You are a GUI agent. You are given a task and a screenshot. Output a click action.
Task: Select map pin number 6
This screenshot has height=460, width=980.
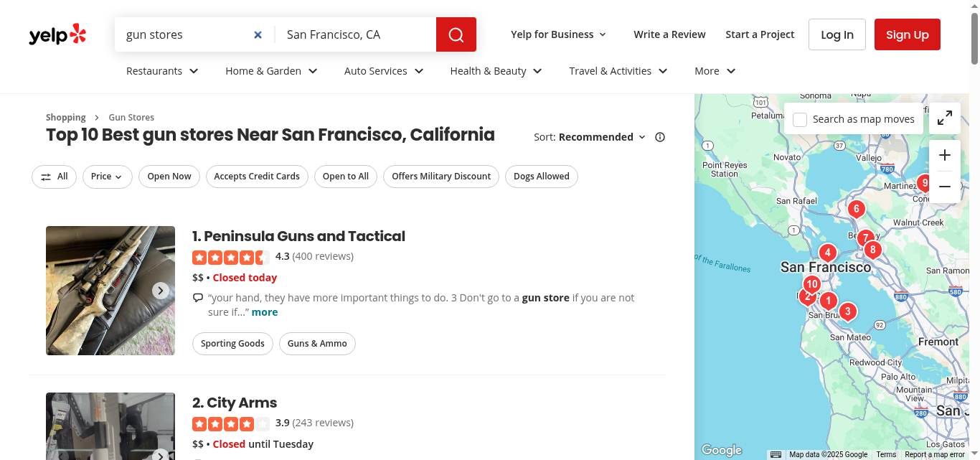[856, 210]
